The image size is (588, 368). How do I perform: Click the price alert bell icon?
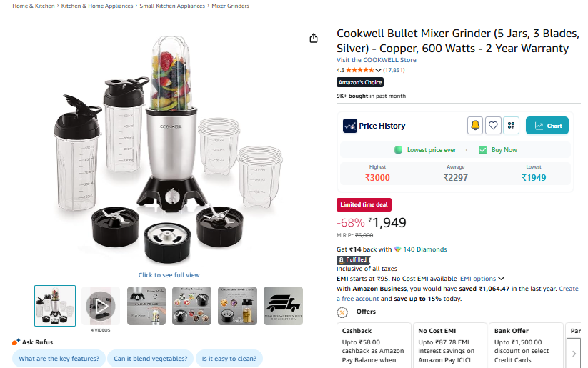(x=474, y=125)
